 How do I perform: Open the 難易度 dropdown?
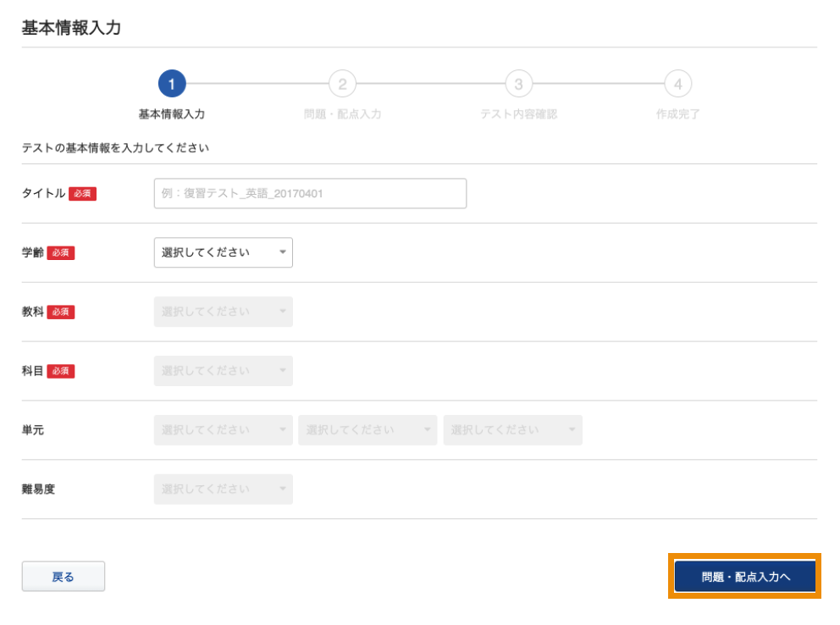tap(224, 489)
